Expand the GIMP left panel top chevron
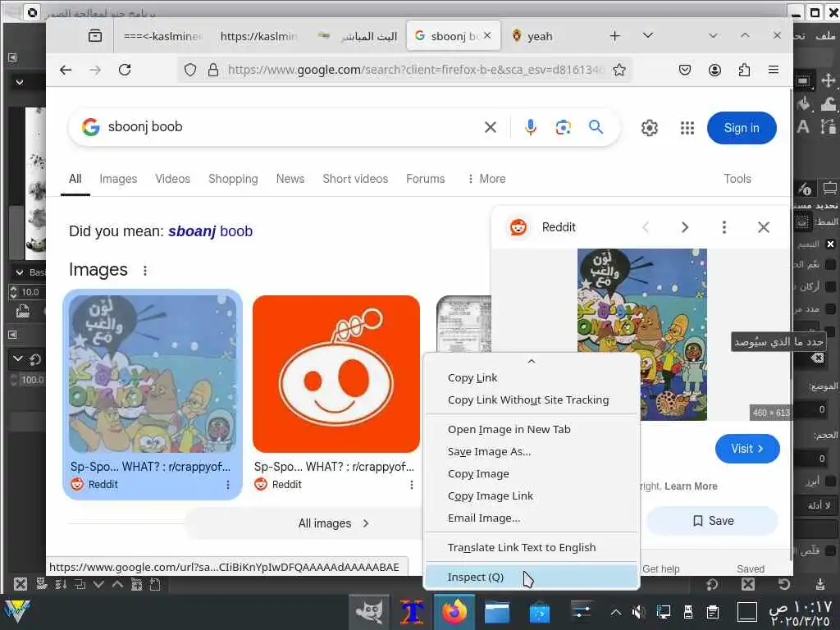This screenshot has height=630, width=840. tap(20, 83)
